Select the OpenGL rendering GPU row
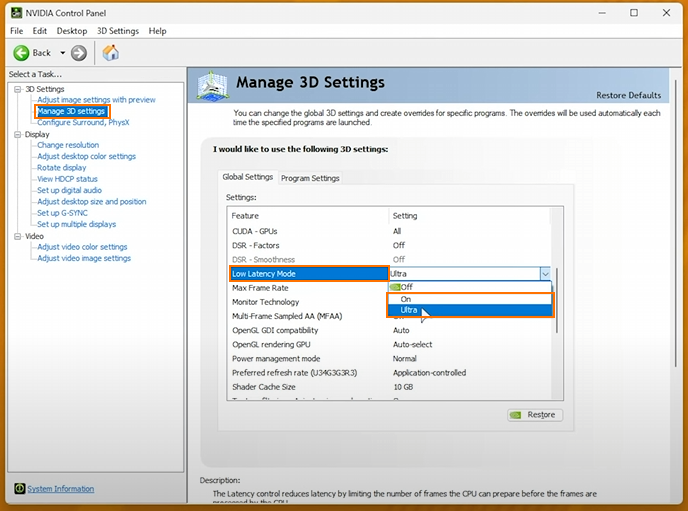Image resolution: width=688 pixels, height=511 pixels. [x=391, y=344]
